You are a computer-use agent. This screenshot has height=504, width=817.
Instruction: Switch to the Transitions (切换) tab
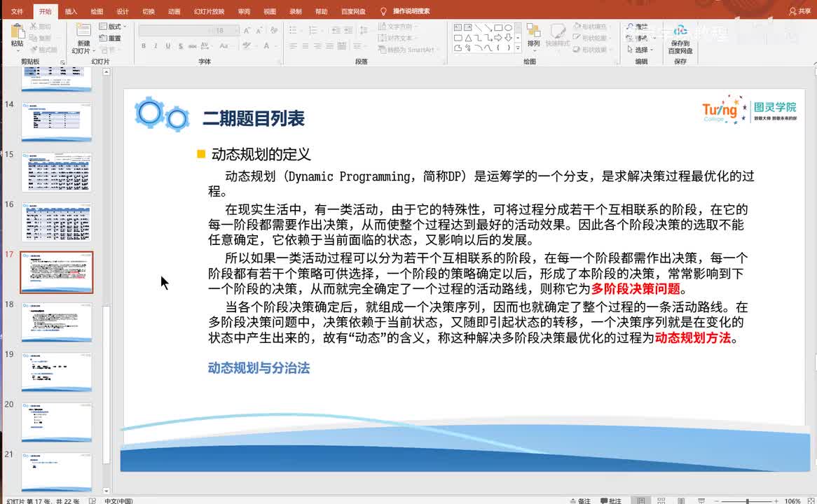pos(149,11)
